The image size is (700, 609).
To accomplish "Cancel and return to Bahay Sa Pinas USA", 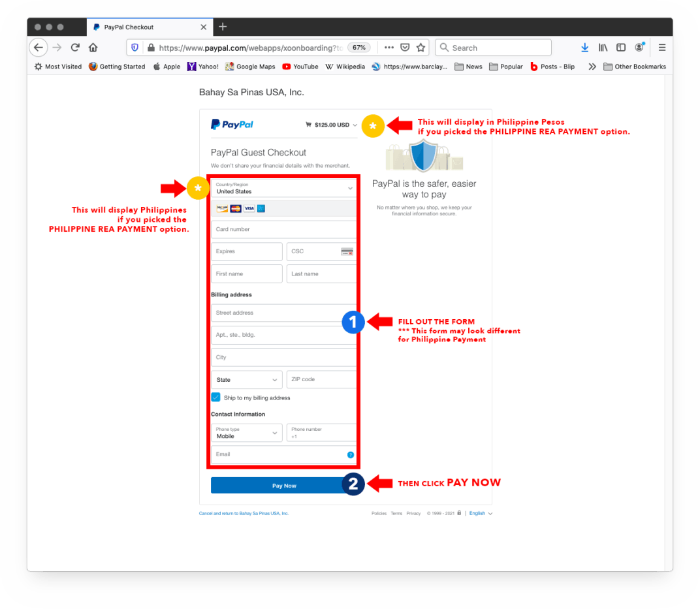I will pyautogui.click(x=244, y=514).
